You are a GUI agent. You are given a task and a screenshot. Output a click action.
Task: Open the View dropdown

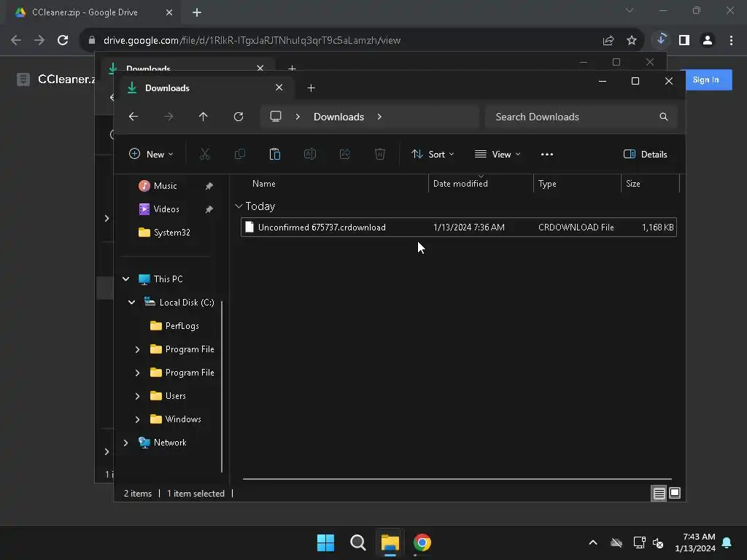click(498, 155)
